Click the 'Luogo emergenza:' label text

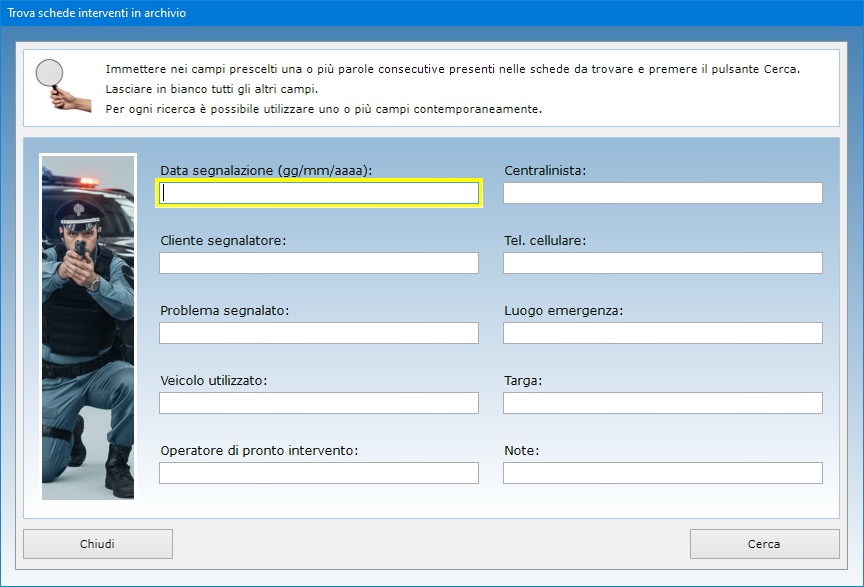pos(563,311)
